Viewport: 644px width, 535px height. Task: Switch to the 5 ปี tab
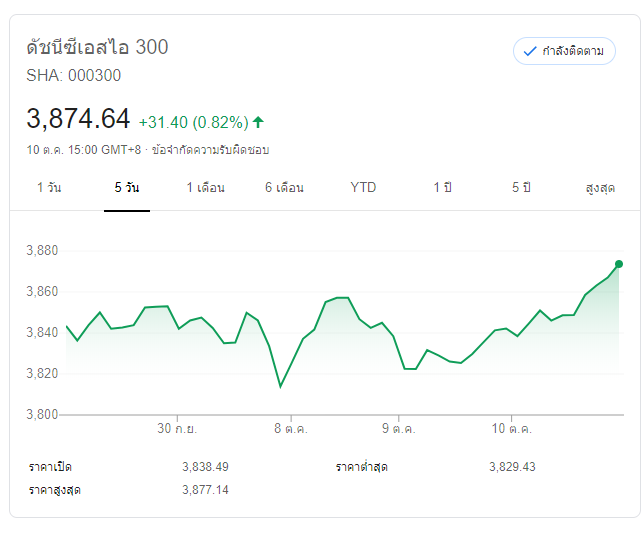point(521,188)
